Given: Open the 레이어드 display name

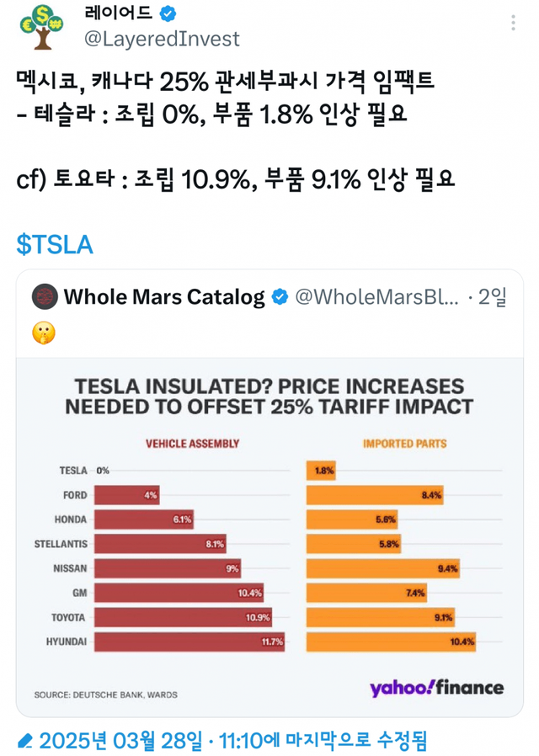Looking at the screenshot, I should (x=117, y=13).
